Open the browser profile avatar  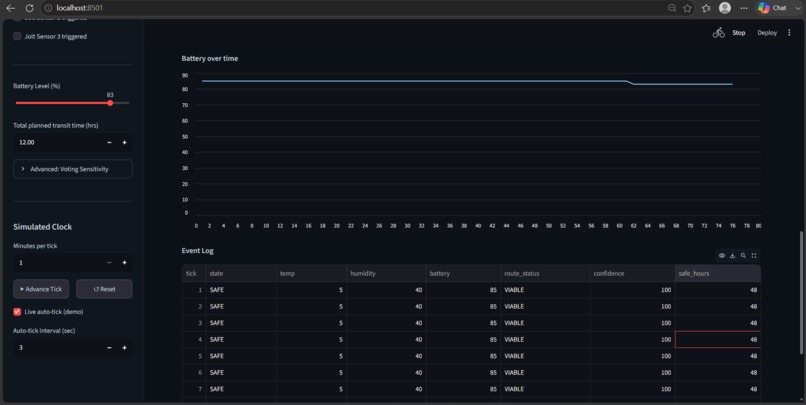(x=725, y=8)
